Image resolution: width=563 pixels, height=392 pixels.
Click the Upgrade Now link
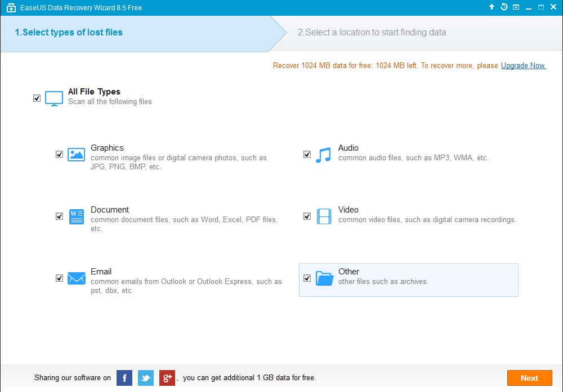523,66
